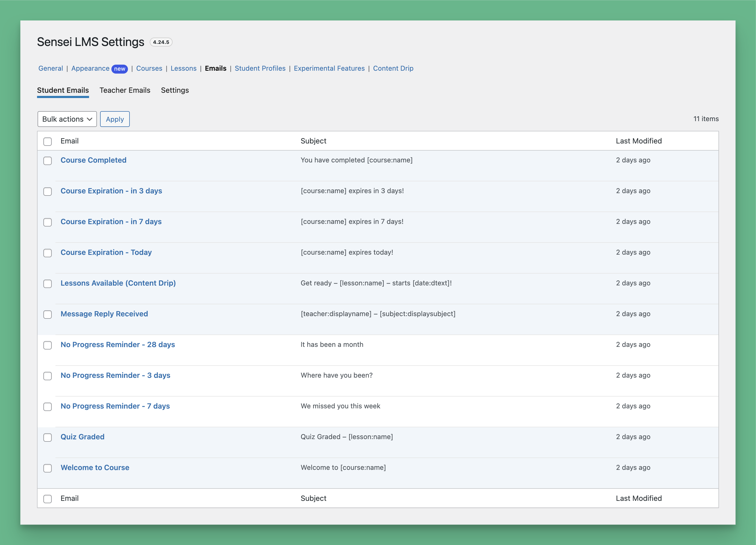Open the Course Expiration - in 3 days email
This screenshot has width=756, height=545.
[x=111, y=191]
